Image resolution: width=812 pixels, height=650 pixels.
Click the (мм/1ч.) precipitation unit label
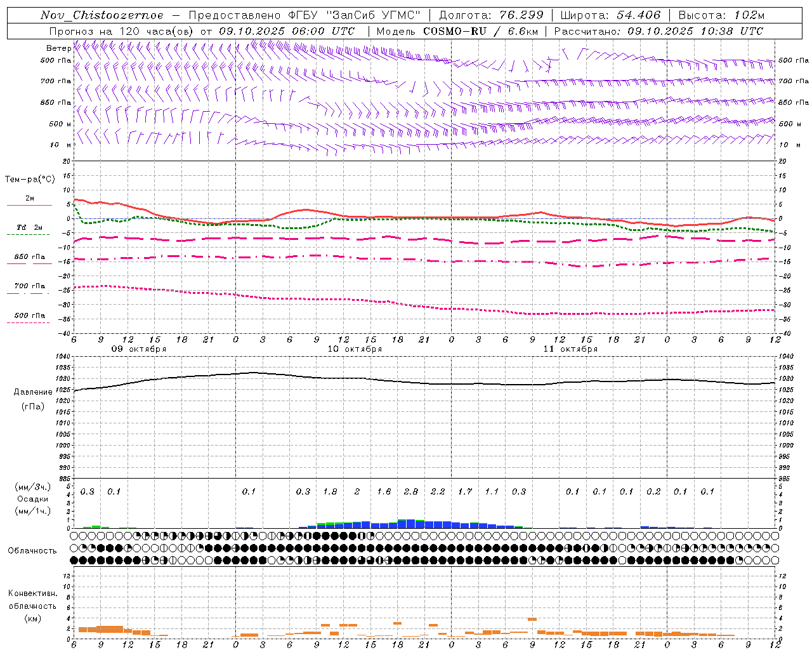pyautogui.click(x=33, y=511)
